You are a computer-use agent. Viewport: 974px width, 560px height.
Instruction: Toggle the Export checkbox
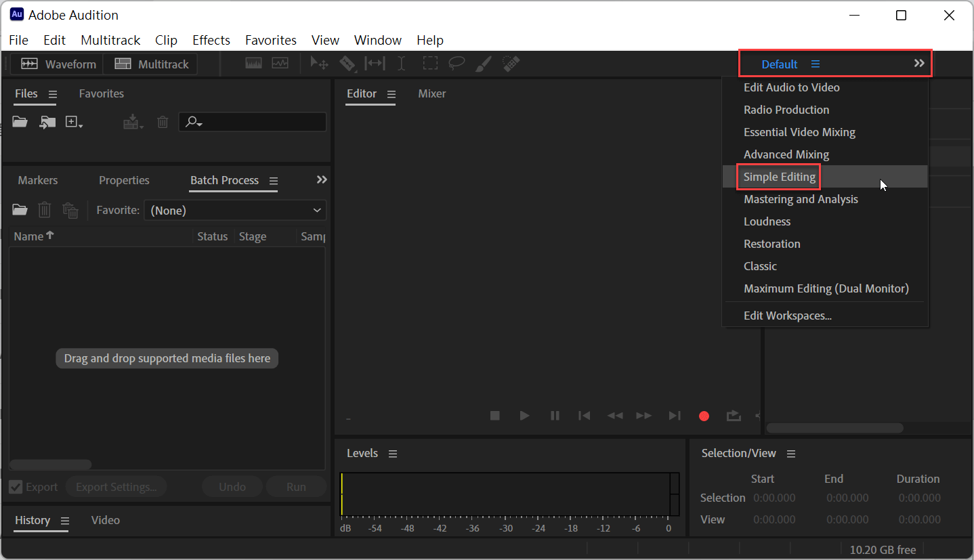tap(16, 487)
